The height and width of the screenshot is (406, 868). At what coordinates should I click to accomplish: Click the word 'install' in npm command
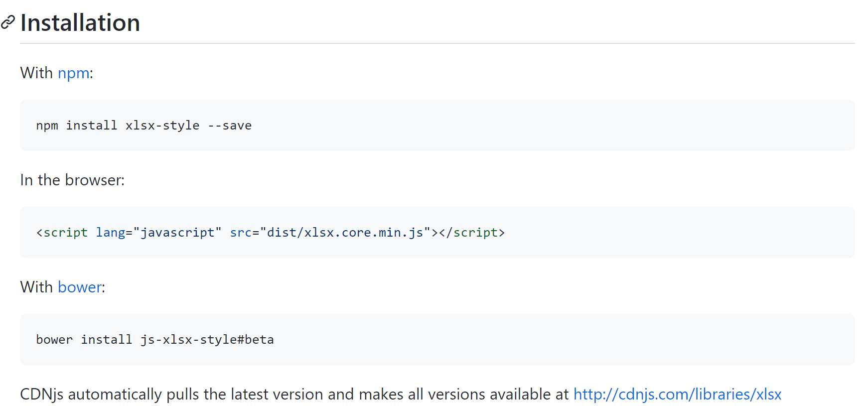coord(92,126)
